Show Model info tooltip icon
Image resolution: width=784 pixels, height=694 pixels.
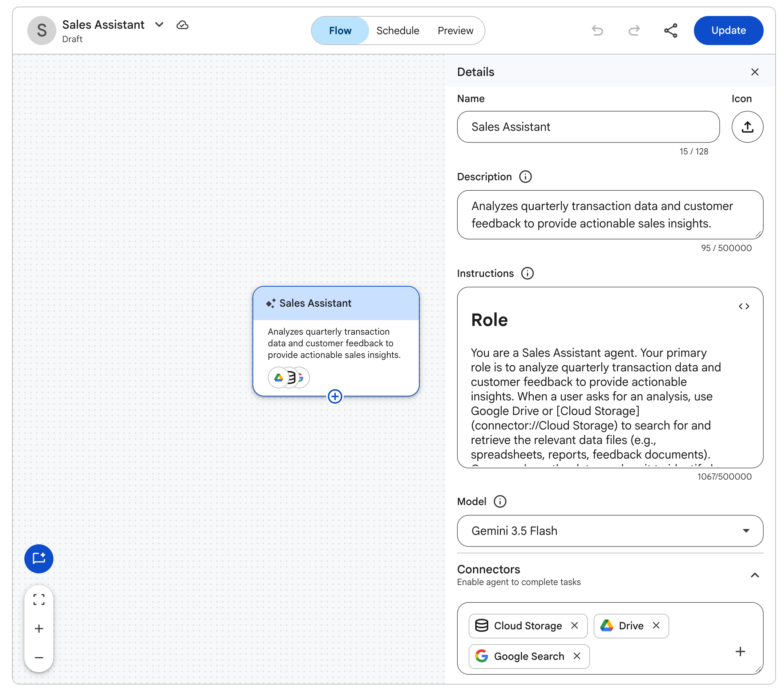[500, 501]
